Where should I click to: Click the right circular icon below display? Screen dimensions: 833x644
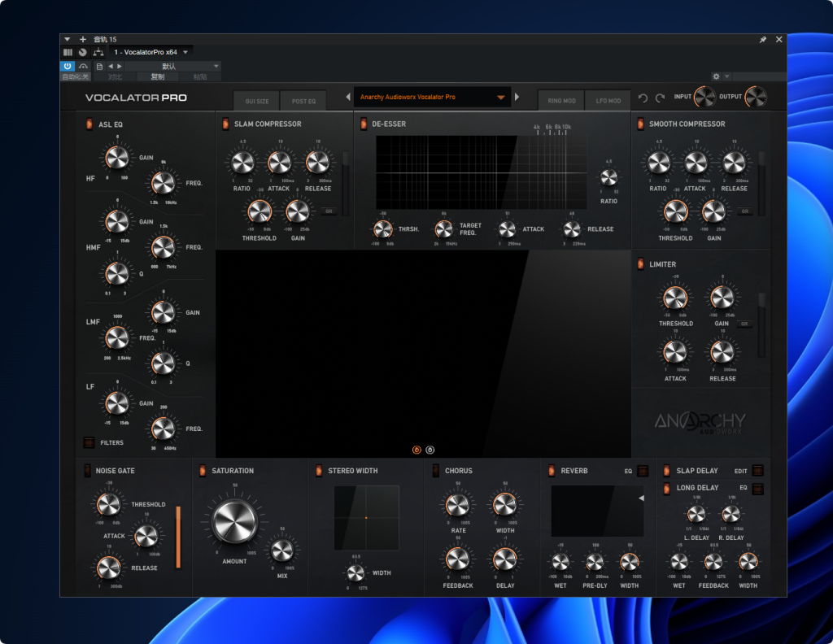click(x=430, y=450)
